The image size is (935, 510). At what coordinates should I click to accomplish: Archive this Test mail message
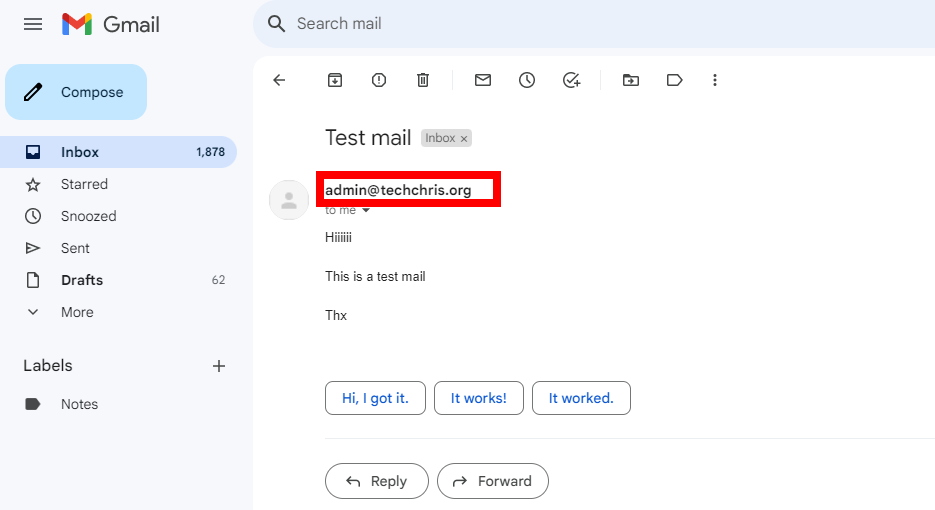[x=335, y=80]
